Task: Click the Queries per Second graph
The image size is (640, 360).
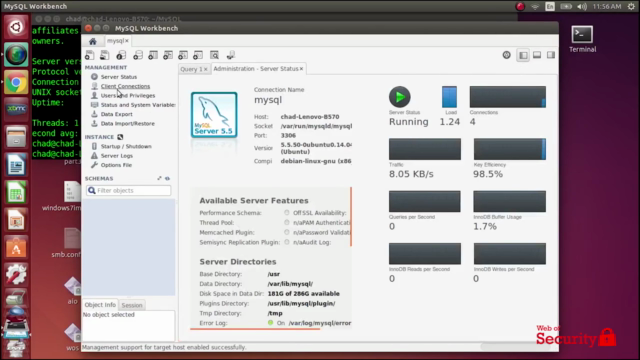Action: [x=424, y=201]
